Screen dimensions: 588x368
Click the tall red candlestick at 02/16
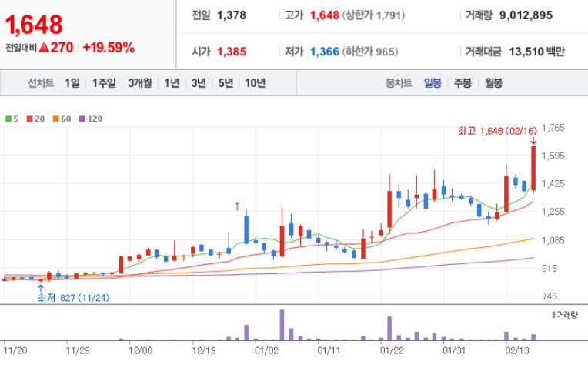coord(533,169)
